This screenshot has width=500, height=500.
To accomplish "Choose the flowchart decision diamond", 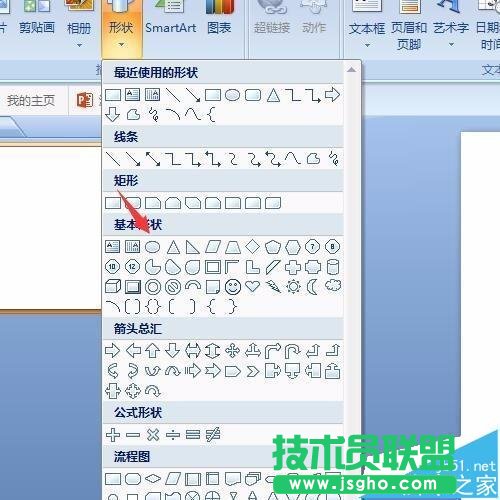I will tap(153, 479).
